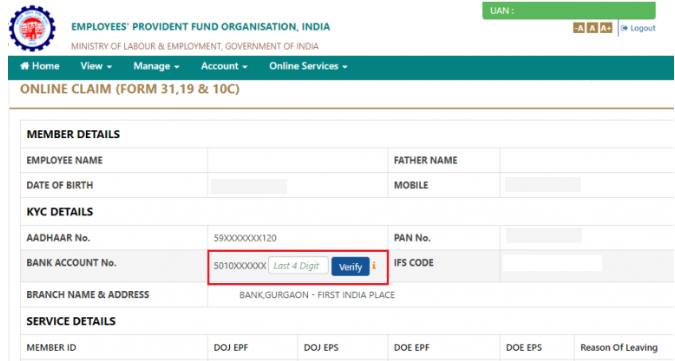Viewport: 675px width, 361px height.
Task: Click the Last 4 Digit input field
Action: click(x=298, y=265)
